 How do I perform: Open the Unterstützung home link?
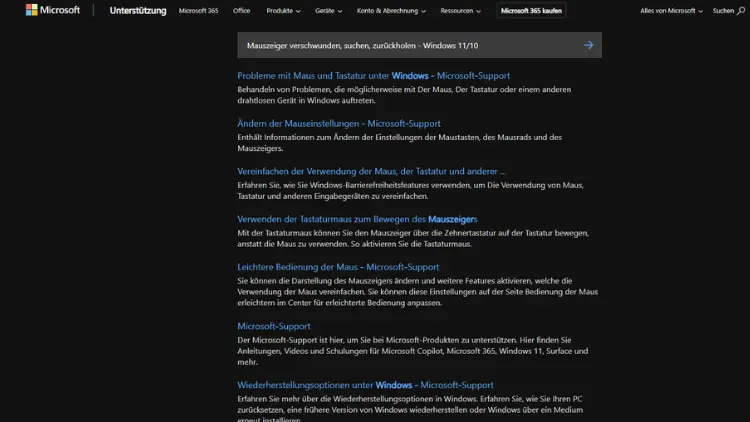138,11
